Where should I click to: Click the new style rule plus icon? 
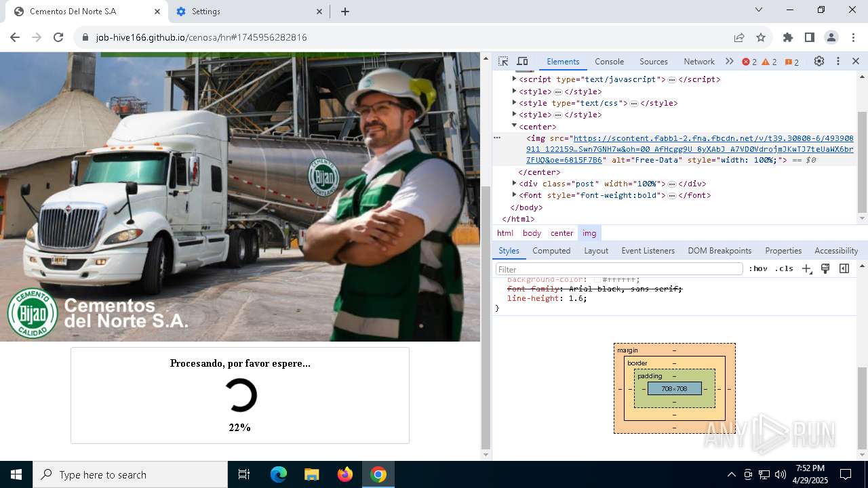806,269
